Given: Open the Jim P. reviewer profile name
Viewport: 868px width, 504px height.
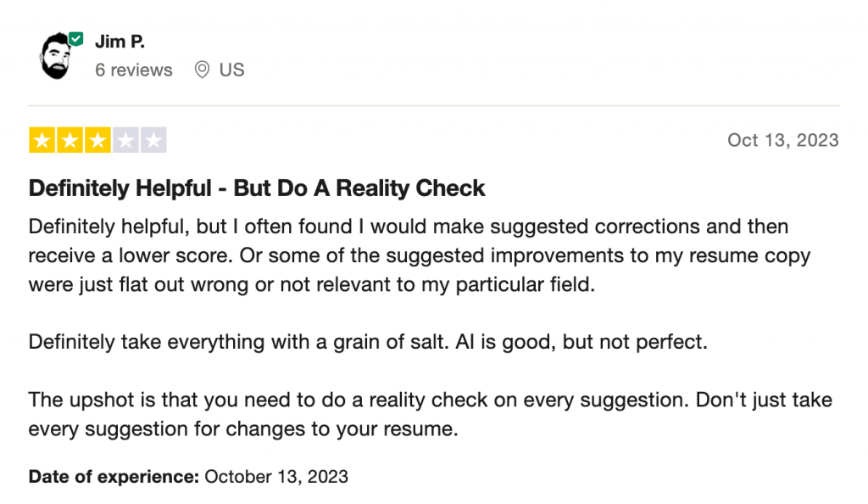Looking at the screenshot, I should (120, 42).
